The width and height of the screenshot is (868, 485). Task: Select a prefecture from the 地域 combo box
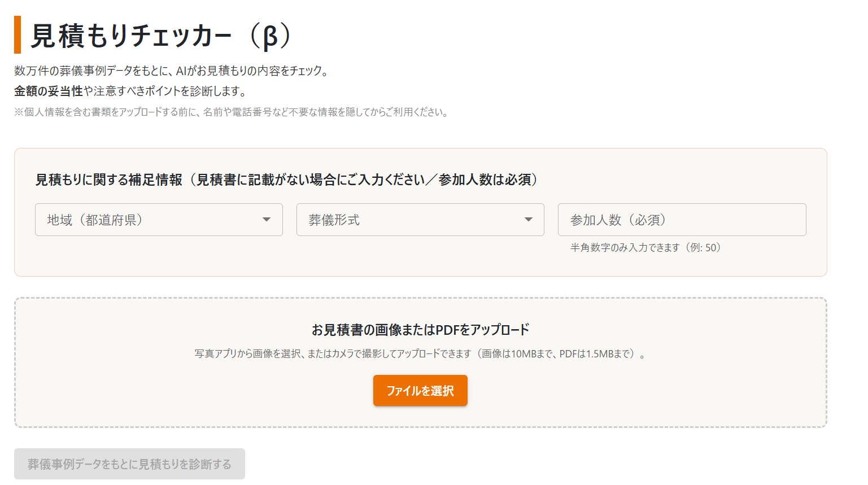pos(159,220)
